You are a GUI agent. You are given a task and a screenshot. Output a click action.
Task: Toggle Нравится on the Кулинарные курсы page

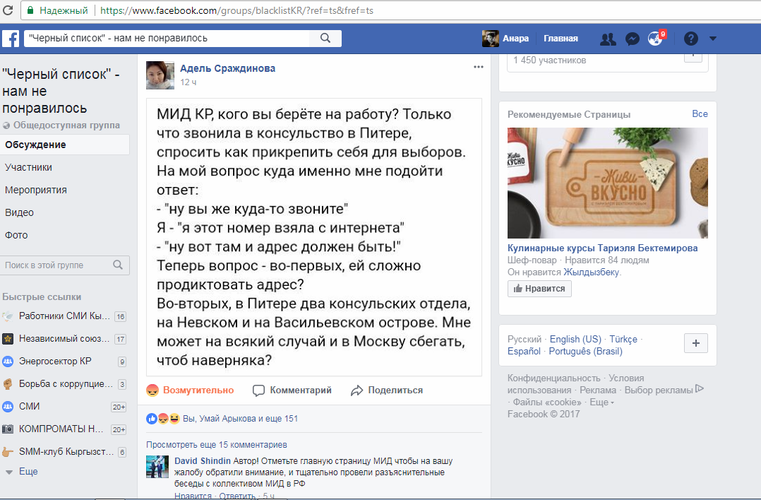pos(539,288)
